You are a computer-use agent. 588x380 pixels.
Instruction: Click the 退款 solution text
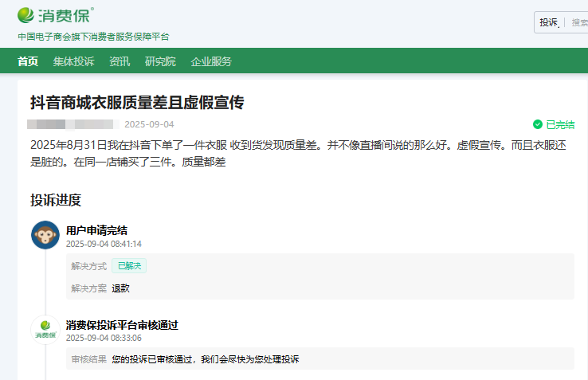(x=121, y=288)
